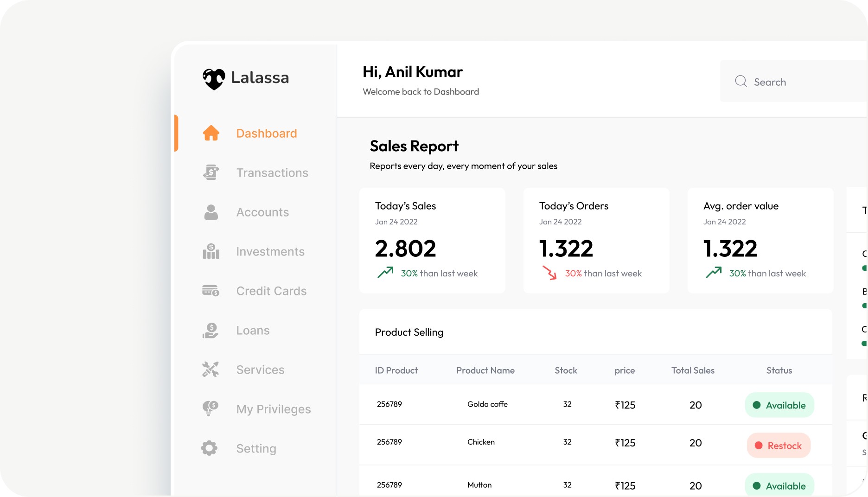Click the Product Selling heading
The width and height of the screenshot is (868, 497).
(x=409, y=332)
